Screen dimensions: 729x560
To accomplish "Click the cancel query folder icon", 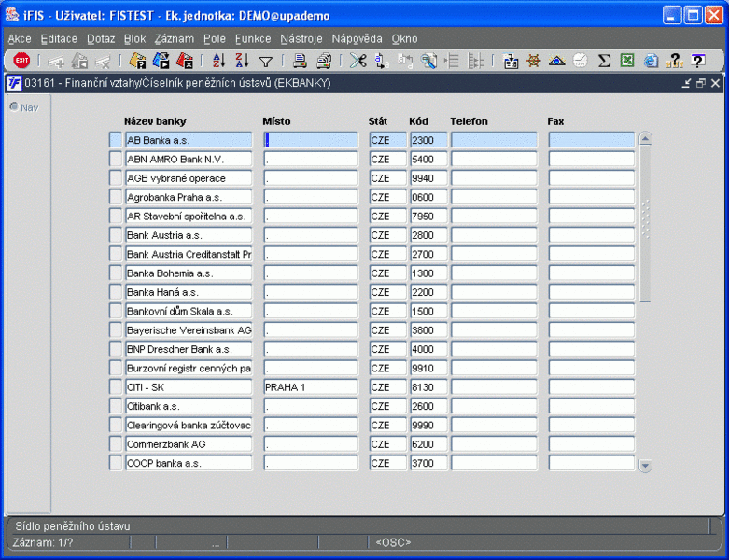I will [x=185, y=61].
